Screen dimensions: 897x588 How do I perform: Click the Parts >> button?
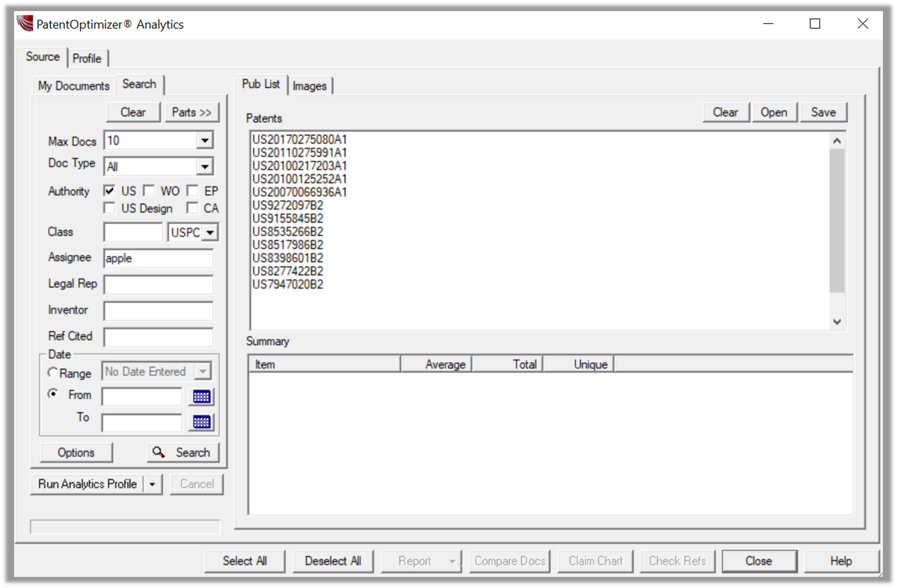click(x=192, y=112)
